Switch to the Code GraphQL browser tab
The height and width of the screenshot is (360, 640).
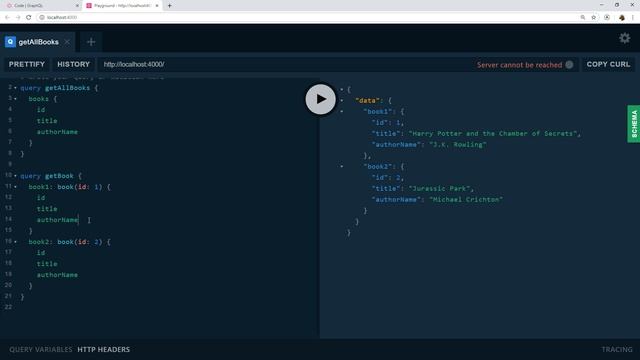[x=41, y=6]
